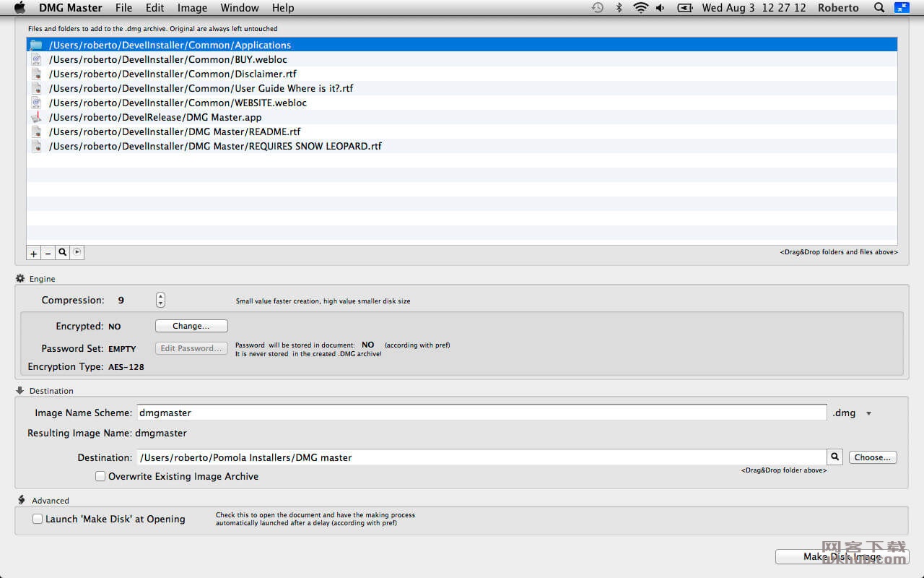The image size is (924, 578).
Task: Click the Roberto user menu
Action: point(838,8)
